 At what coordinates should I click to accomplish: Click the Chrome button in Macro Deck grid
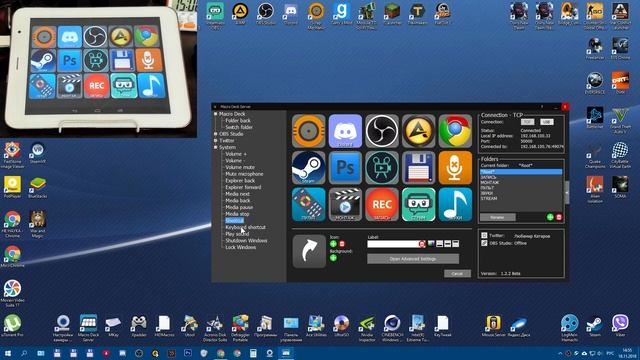pos(455,131)
